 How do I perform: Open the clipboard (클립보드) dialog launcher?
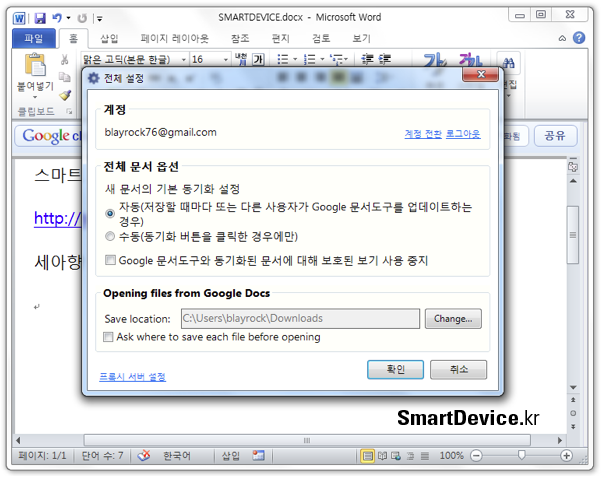click(69, 112)
